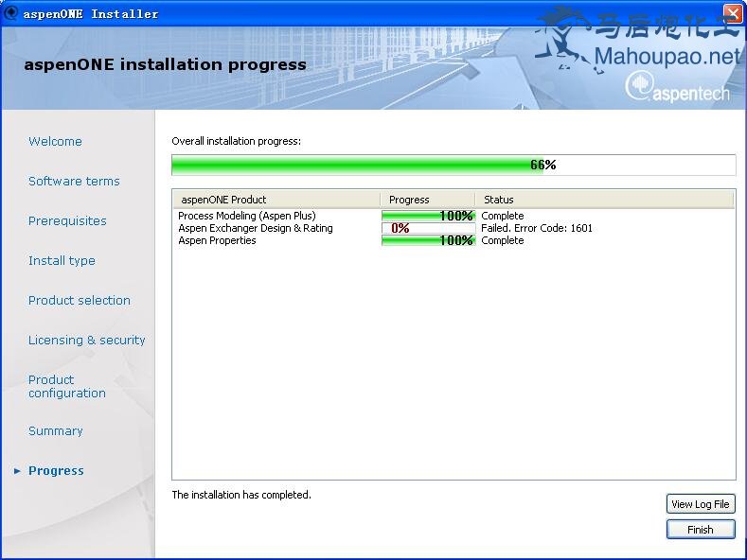747x560 pixels.
Task: Select the Product configuration step
Action: pos(66,386)
